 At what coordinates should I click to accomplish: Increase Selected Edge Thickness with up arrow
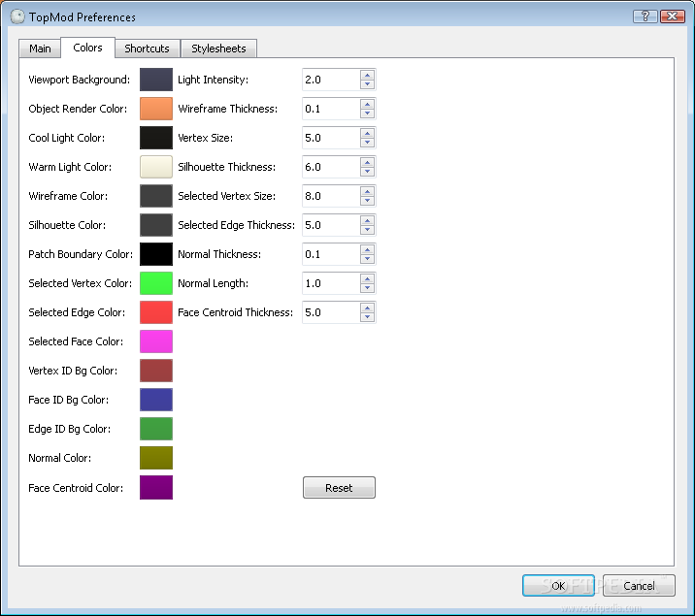pos(367,220)
